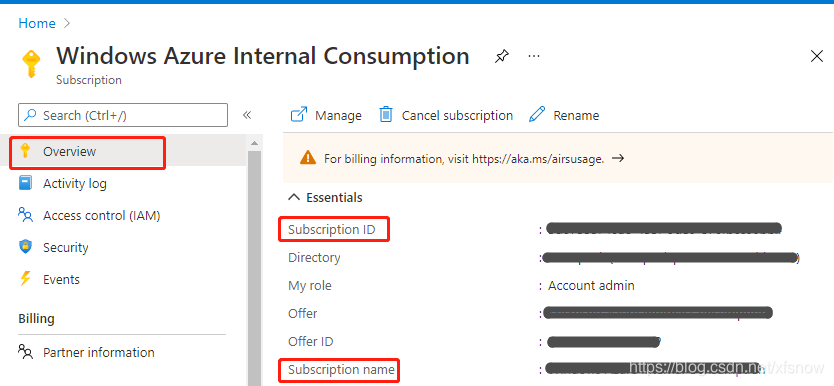Expand the Home breadcrumb chevron

click(66, 23)
